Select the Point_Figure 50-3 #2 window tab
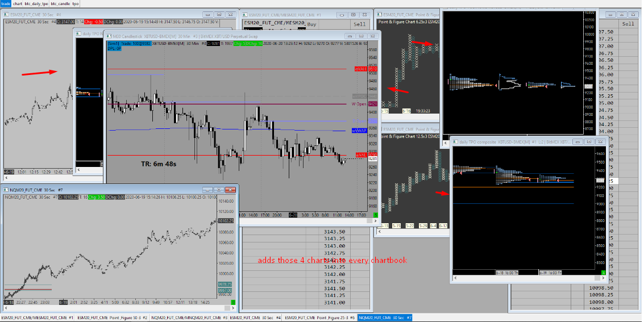The height and width of the screenshot is (322, 644). [112, 318]
